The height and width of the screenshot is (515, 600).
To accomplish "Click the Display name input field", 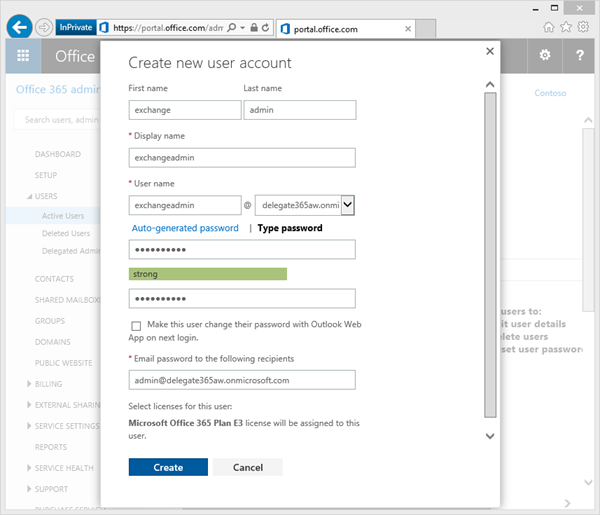I will [242, 157].
